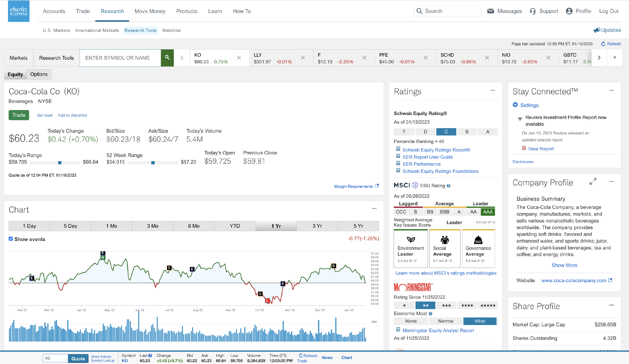Click the page Refresh icon
The width and height of the screenshot is (629, 364).
pos(603,44)
